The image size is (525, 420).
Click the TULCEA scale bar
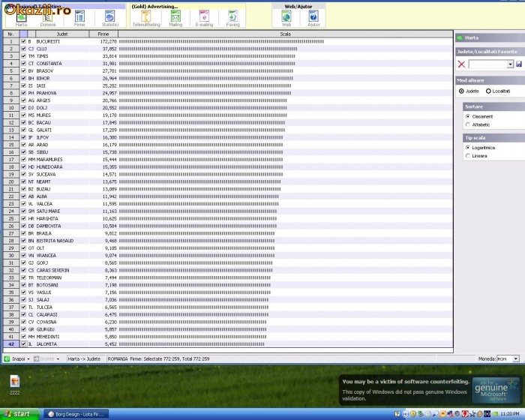193,307
